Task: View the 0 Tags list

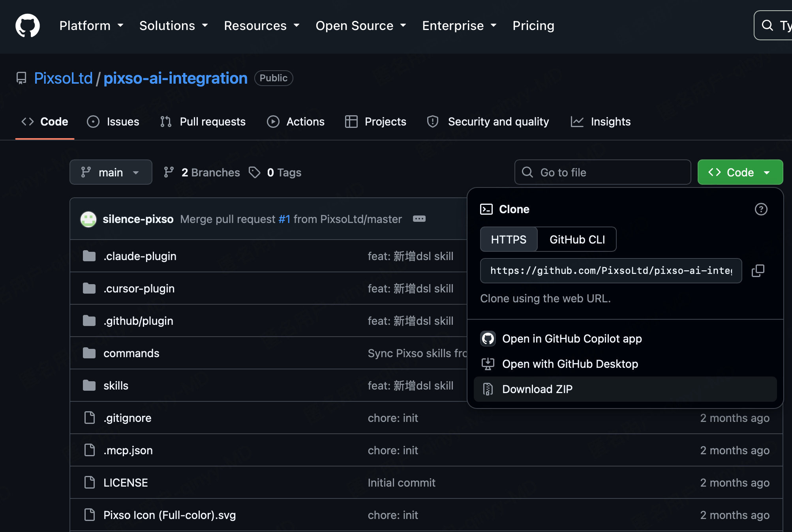Action: 275,172
